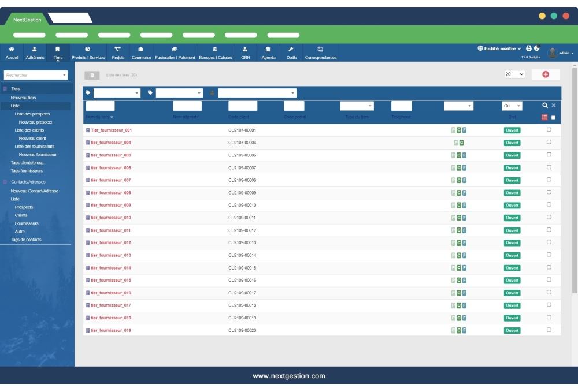Open the rows-per-page dropdown showing 20
The image size is (578, 392).
point(514,74)
